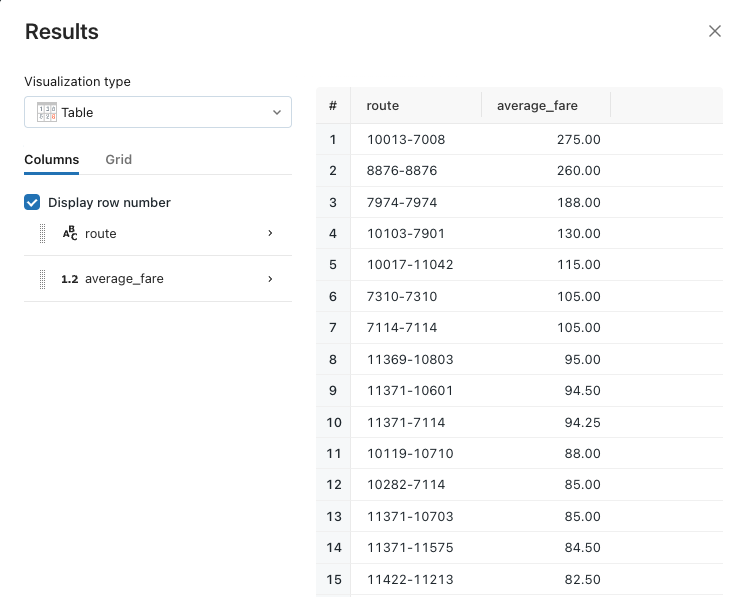
Task: Click the drag handle beside average_fare
Action: [43, 279]
